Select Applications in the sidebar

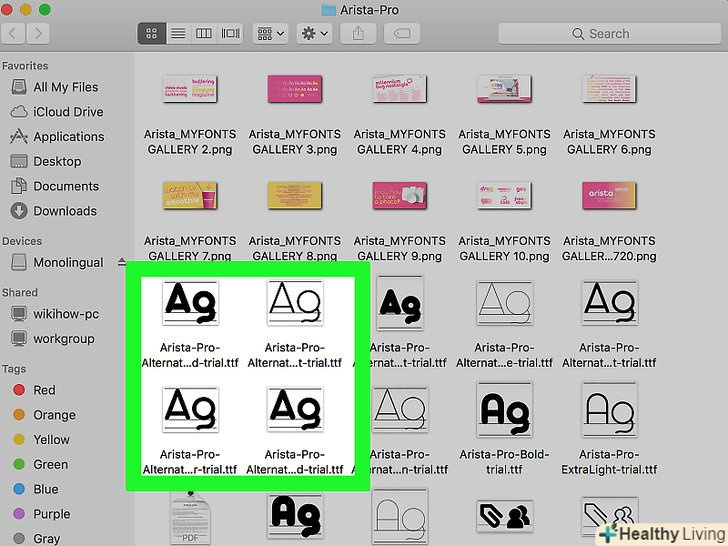point(68,137)
